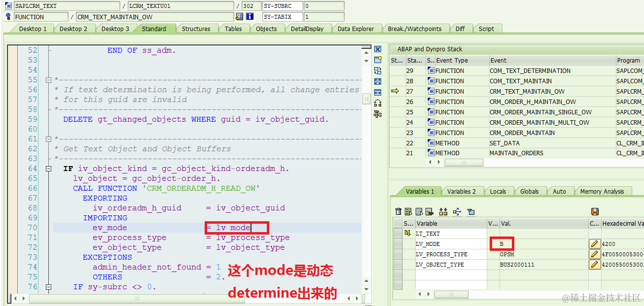This screenshot has height=306, width=644.
Task: Open the tool services settings icon
Action: click(x=378, y=114)
